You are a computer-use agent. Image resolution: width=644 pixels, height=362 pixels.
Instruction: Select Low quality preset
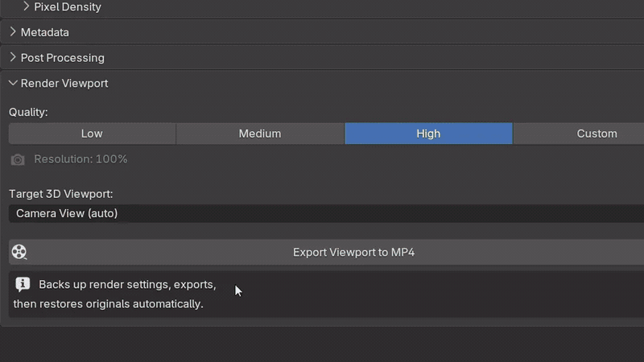92,134
